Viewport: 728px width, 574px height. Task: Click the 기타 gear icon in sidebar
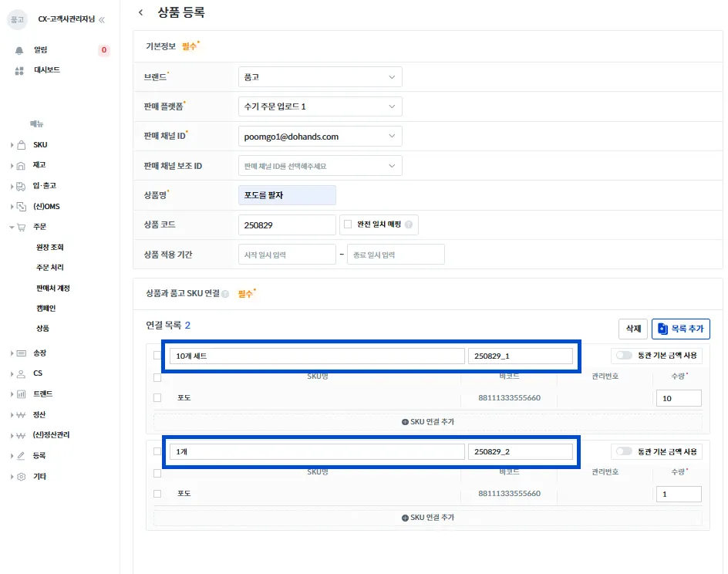[22, 477]
